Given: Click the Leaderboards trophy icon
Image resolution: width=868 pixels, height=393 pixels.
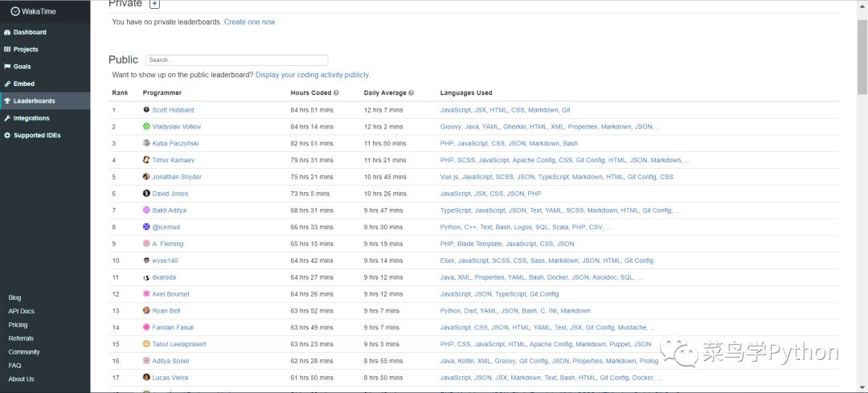Looking at the screenshot, I should (x=7, y=100).
